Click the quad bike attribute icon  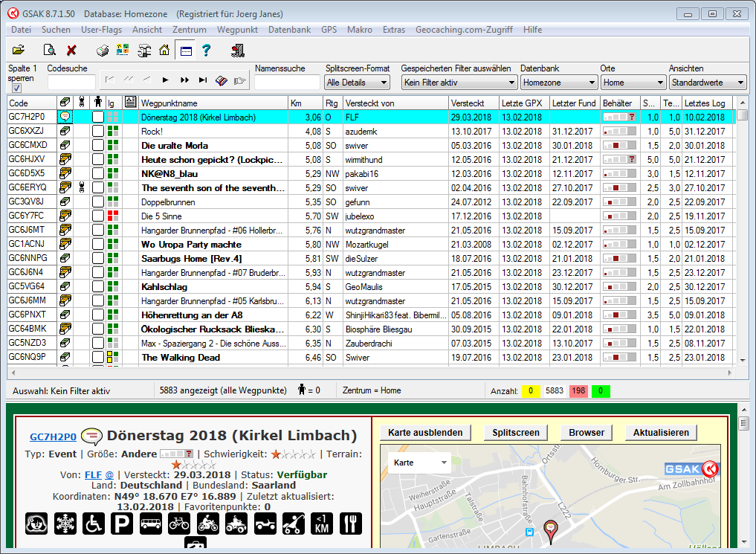click(236, 524)
